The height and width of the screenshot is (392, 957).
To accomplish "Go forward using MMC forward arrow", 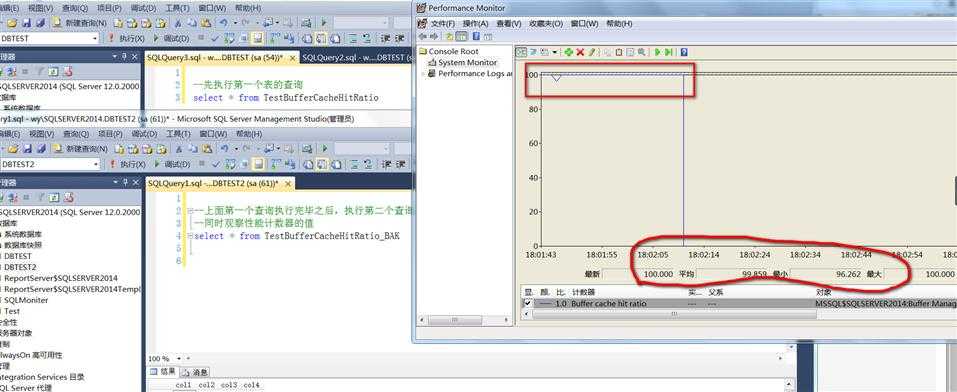I will (433, 36).
